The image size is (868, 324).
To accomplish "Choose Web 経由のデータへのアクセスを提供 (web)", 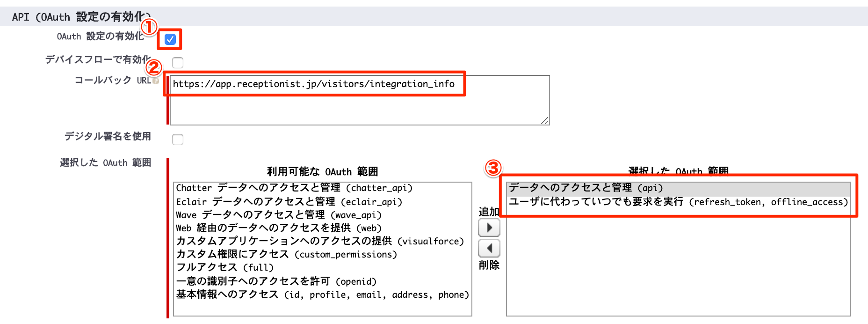I will (279, 228).
